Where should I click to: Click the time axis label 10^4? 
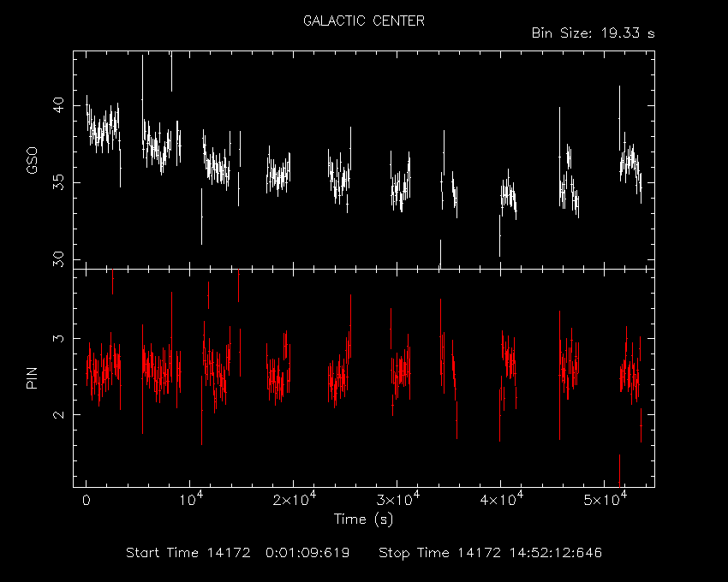tap(190, 499)
